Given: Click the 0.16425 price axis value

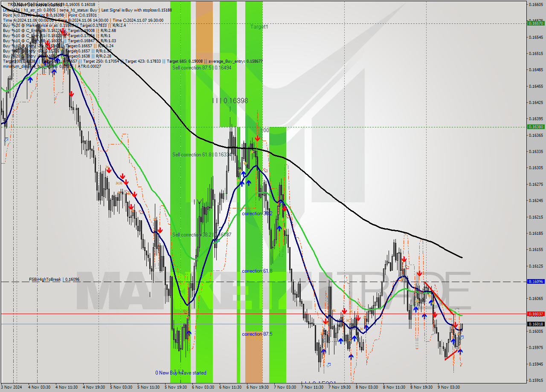Looking at the screenshot, I should [536, 103].
